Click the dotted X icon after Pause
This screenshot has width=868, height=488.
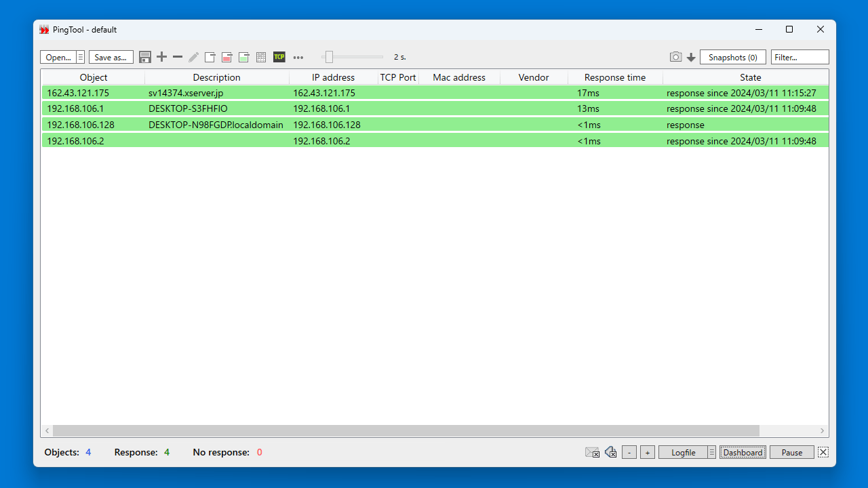click(823, 452)
